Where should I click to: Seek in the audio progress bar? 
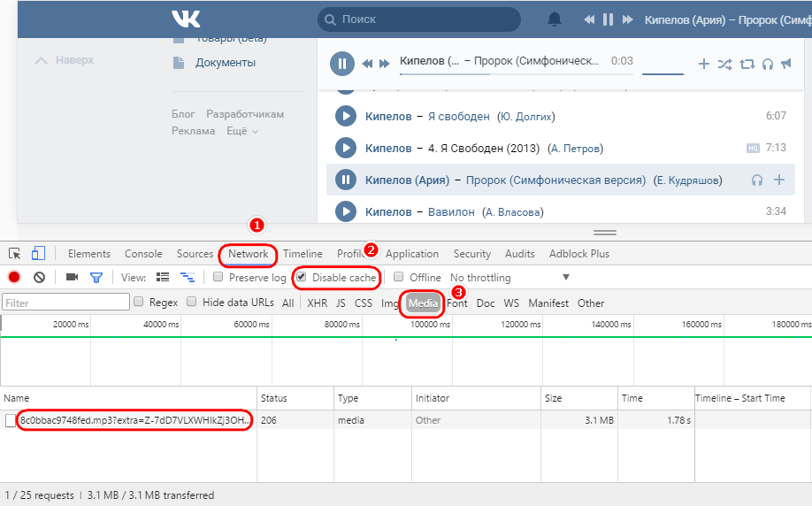pos(517,74)
